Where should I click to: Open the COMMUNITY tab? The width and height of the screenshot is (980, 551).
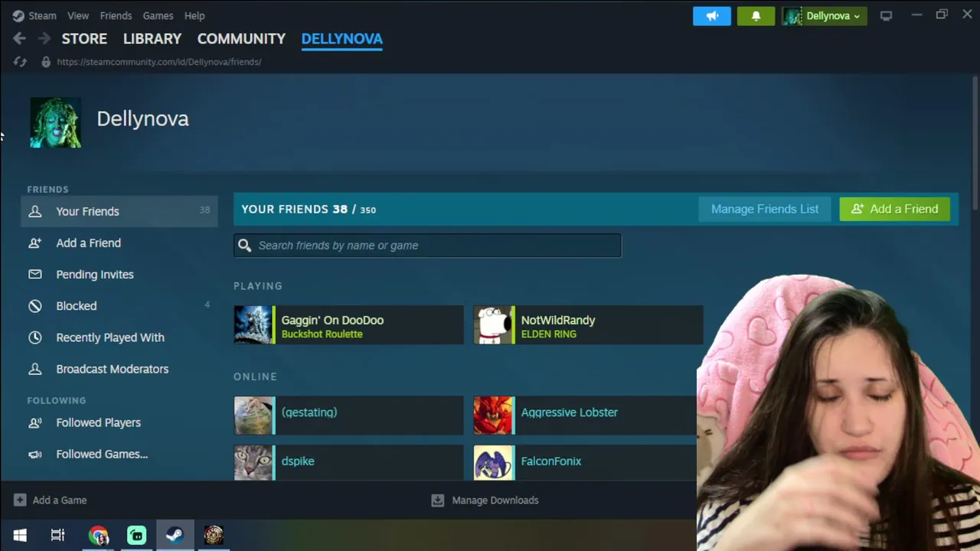coord(241,38)
